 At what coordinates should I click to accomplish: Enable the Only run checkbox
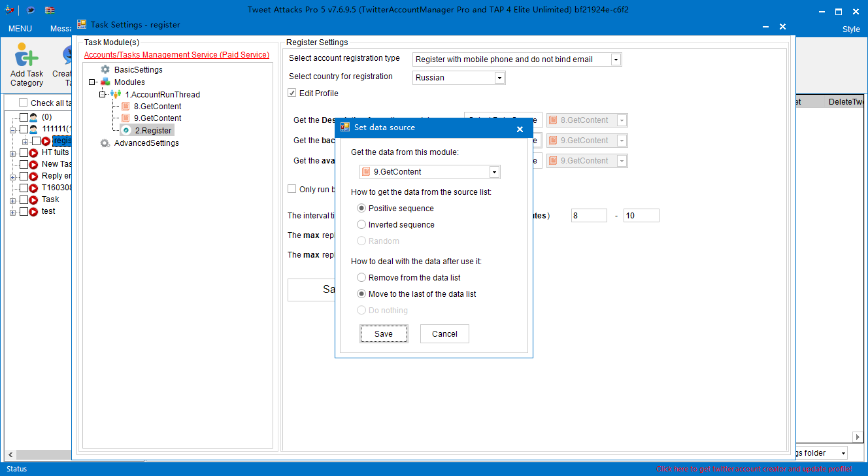click(292, 189)
